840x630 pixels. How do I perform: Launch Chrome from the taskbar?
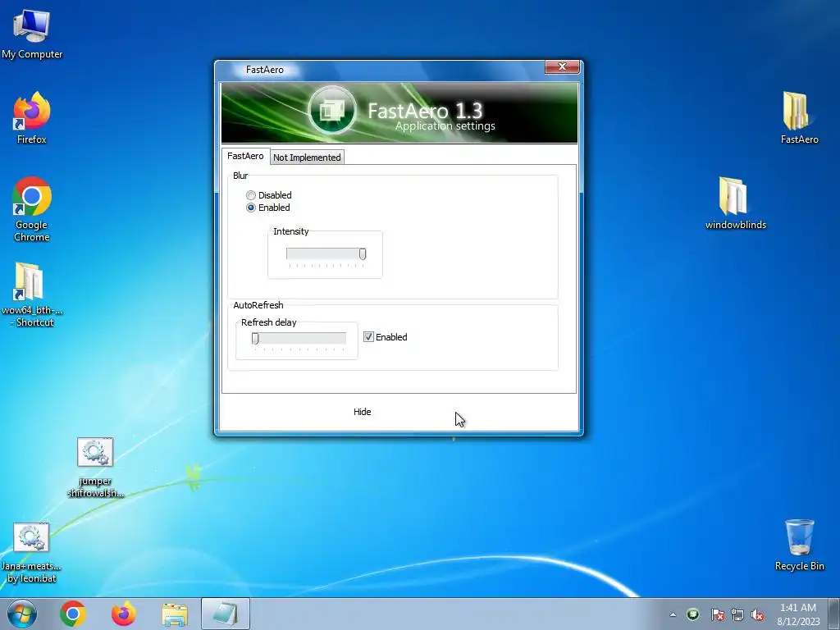coord(73,614)
